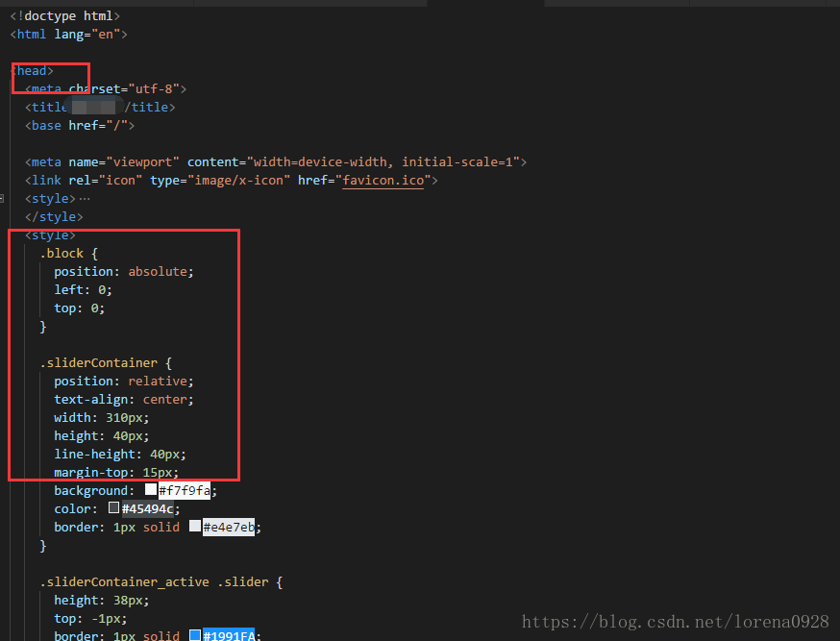Click the #45494c color swatch
This screenshot has height=641, width=840.
pyautogui.click(x=114, y=507)
